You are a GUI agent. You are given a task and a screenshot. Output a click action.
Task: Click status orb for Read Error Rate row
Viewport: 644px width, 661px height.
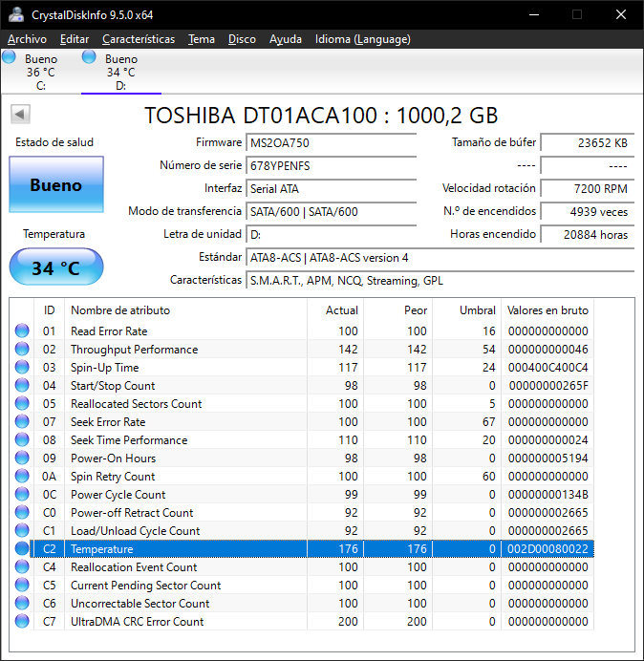point(22,330)
